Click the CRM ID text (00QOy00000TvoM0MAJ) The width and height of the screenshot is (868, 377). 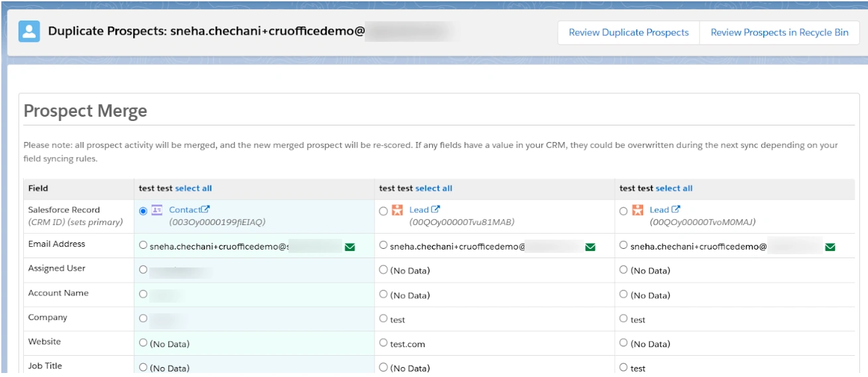click(702, 222)
